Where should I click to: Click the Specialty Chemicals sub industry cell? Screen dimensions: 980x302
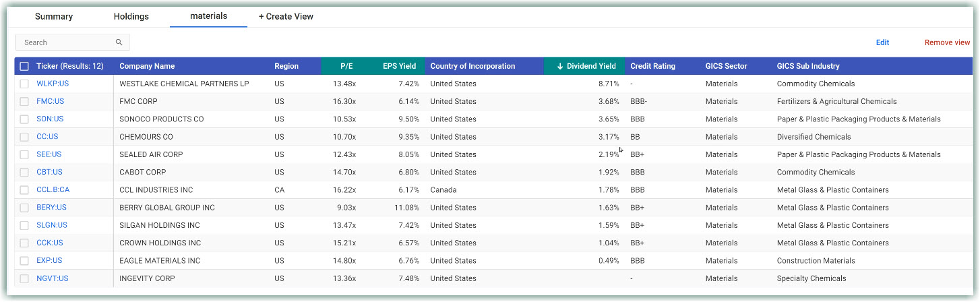811,278
